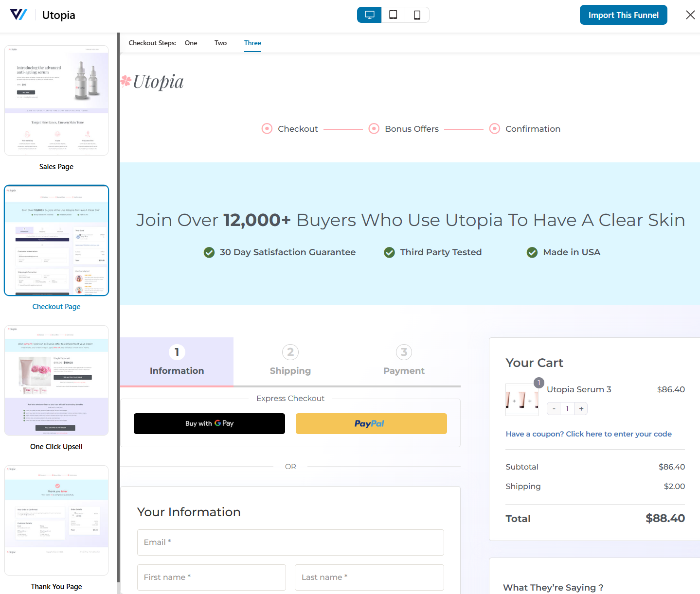Viewport: 700px width, 594px height.
Task: Click the Last name input field
Action: click(369, 577)
